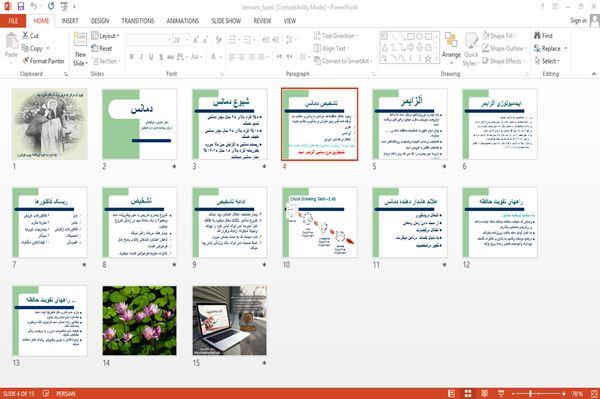Toggle Bold formatting

[x=132, y=57]
